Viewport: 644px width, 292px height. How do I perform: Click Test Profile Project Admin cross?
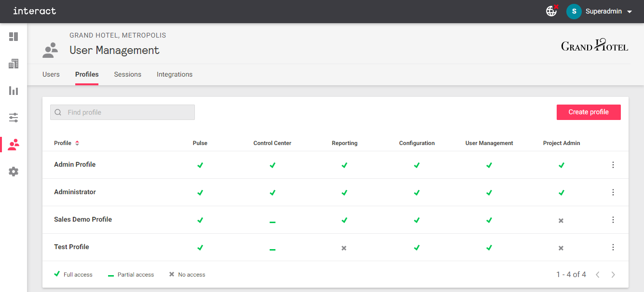(x=561, y=248)
